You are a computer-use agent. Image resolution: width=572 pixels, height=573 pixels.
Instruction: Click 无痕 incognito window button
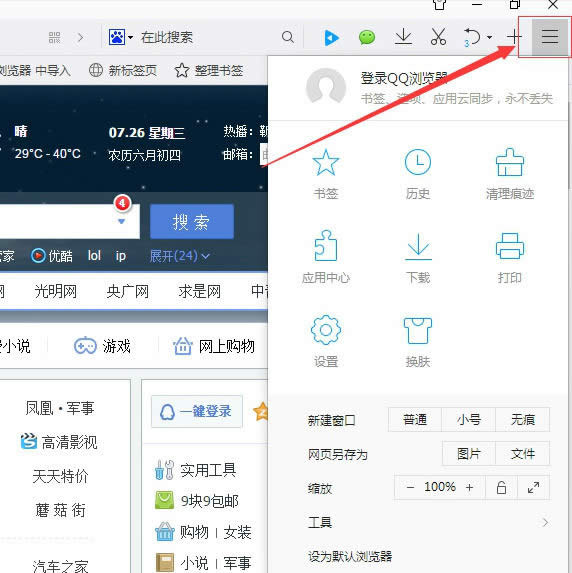523,420
